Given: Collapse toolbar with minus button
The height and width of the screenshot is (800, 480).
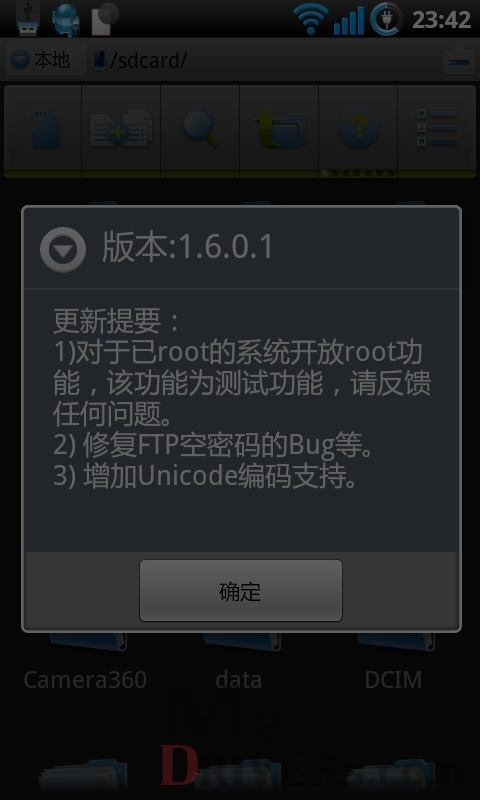Looking at the screenshot, I should point(459,61).
